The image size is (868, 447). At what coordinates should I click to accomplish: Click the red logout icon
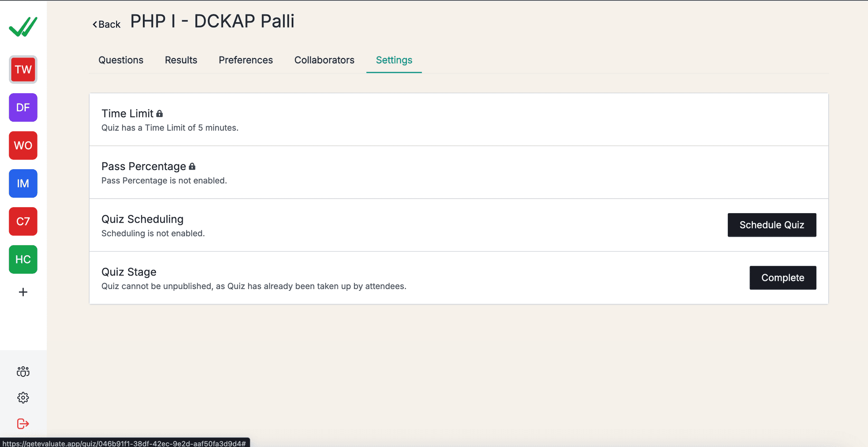pos(23,423)
